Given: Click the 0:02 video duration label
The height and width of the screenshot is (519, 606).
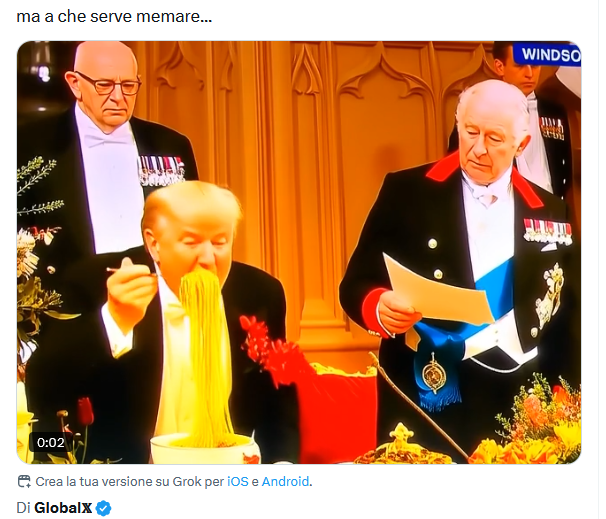Looking at the screenshot, I should (x=51, y=442).
